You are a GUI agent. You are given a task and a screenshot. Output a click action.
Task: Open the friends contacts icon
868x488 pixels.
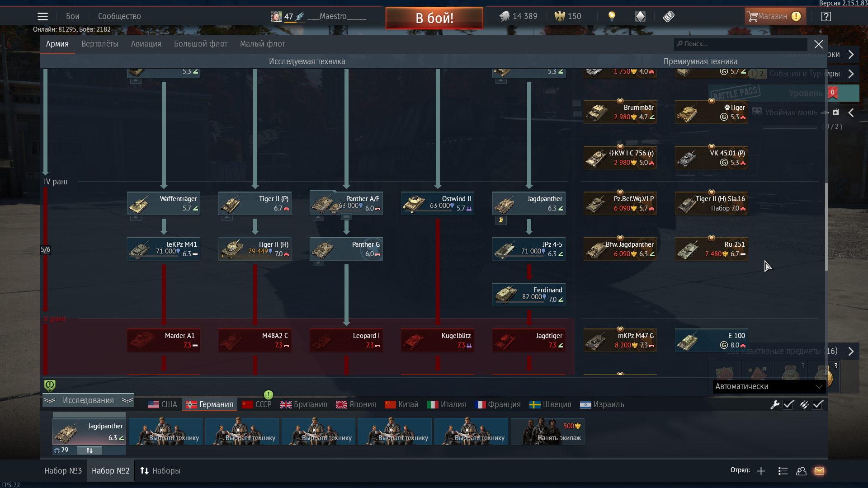click(x=801, y=471)
